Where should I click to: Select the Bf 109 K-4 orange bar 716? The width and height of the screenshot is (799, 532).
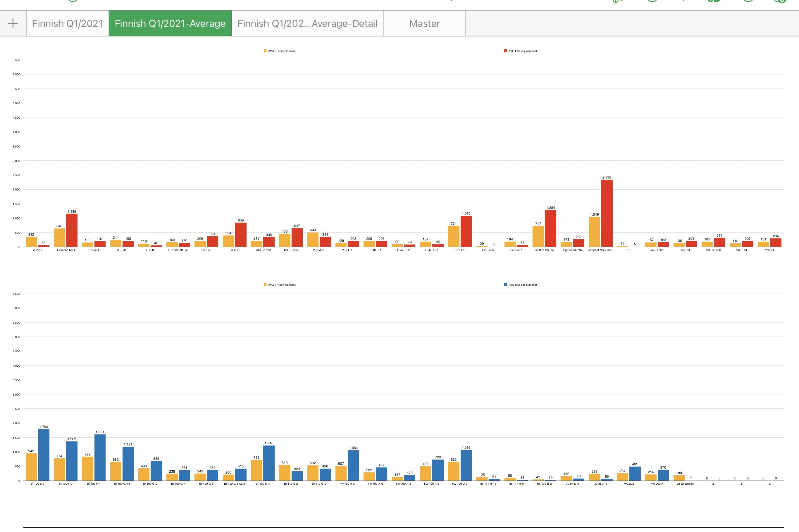coord(256,471)
